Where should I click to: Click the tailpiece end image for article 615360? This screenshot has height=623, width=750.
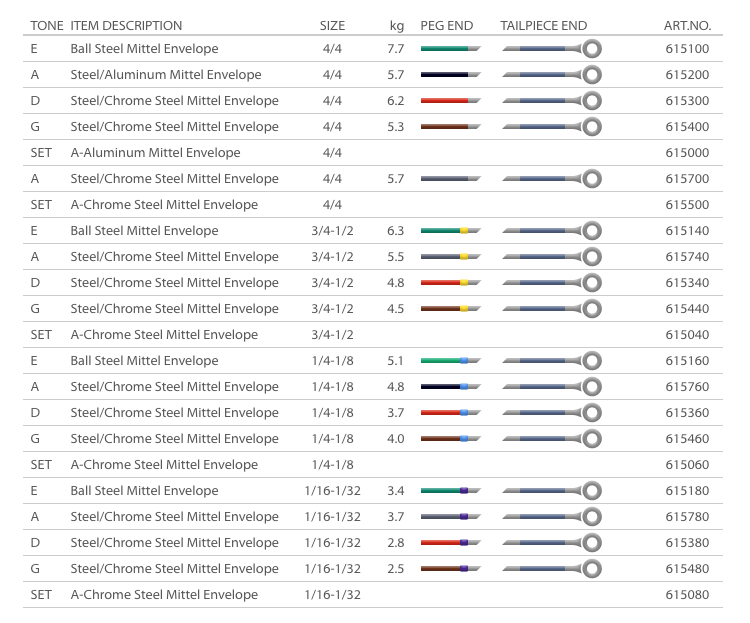coord(551,413)
